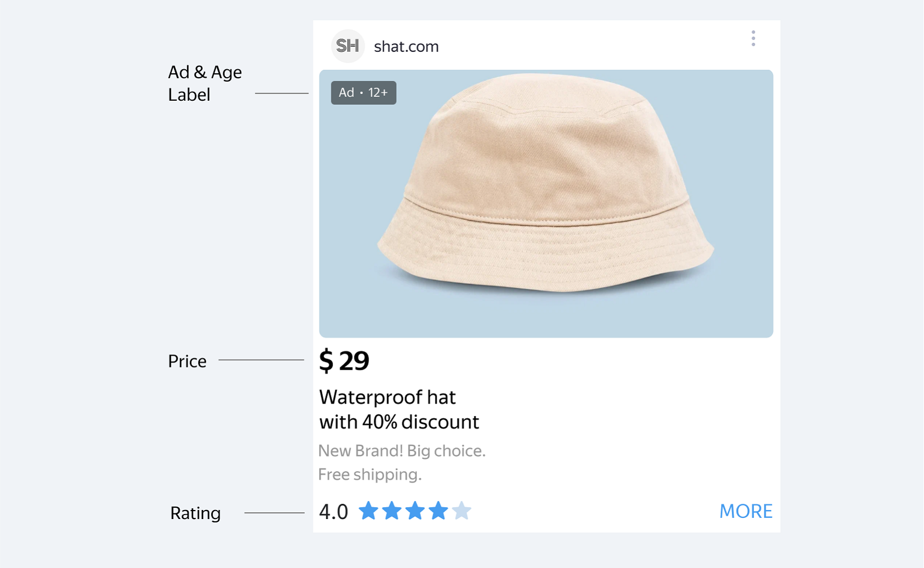This screenshot has height=568, width=924.
Task: Click the fourth rating star
Action: (x=438, y=511)
